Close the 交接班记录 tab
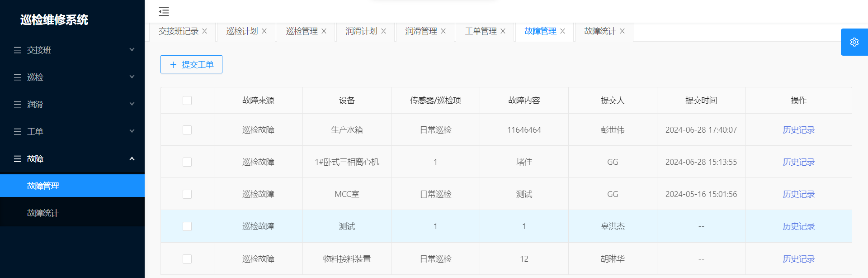This screenshot has width=868, height=278. coord(205,31)
